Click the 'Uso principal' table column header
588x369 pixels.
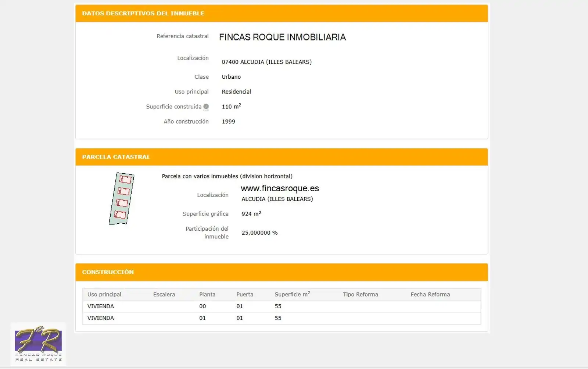point(104,294)
